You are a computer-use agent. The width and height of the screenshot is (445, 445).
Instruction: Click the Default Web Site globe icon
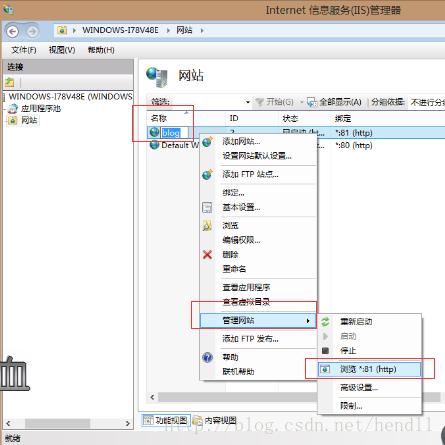[x=154, y=145]
